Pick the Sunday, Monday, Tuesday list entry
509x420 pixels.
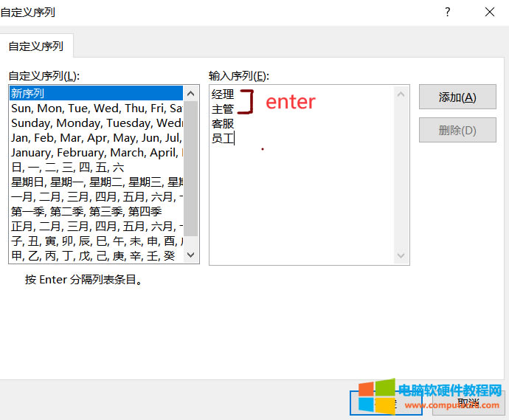[x=96, y=123]
